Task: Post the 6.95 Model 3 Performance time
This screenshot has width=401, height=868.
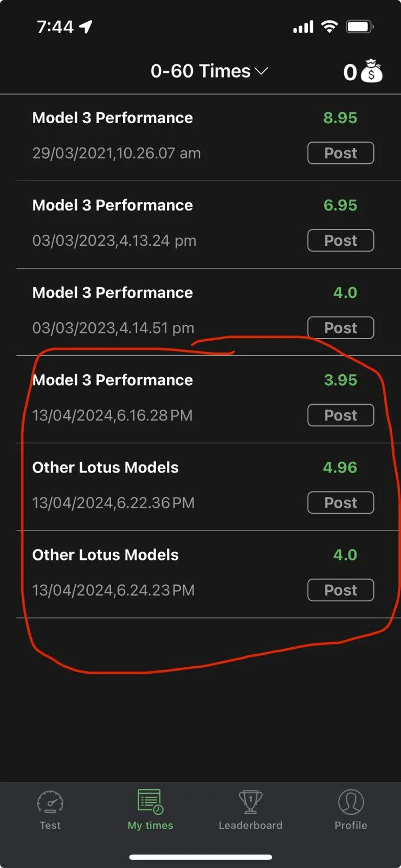Action: (x=340, y=240)
